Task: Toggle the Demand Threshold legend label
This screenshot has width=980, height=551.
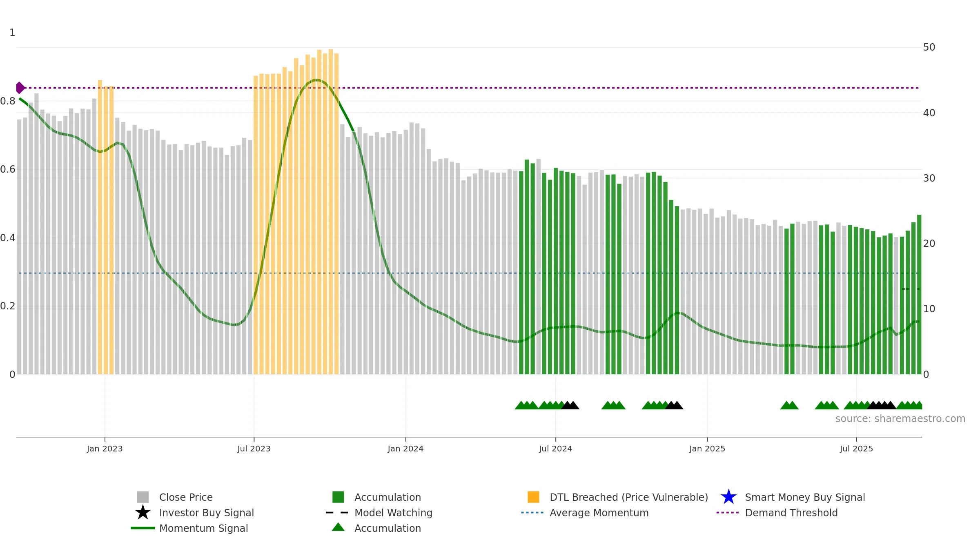Action: [x=791, y=513]
